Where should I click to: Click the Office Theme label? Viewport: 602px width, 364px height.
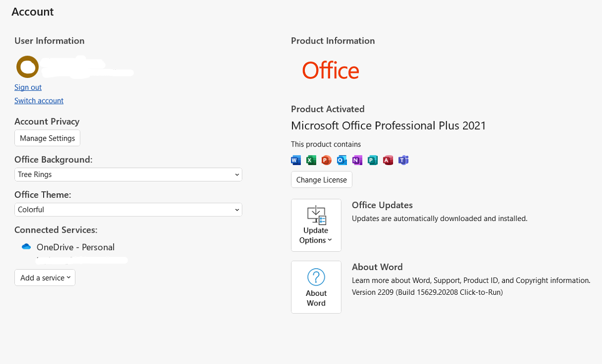coord(43,195)
